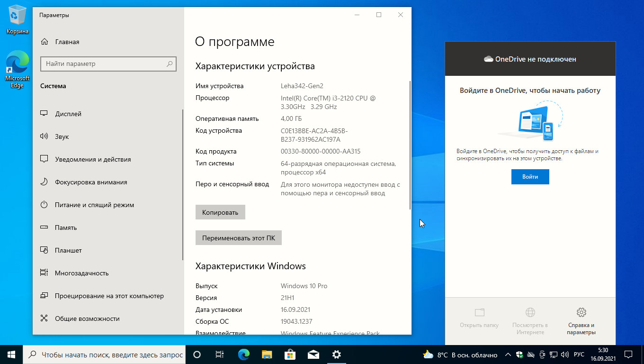Open the Action Center notification icon

coord(628,355)
